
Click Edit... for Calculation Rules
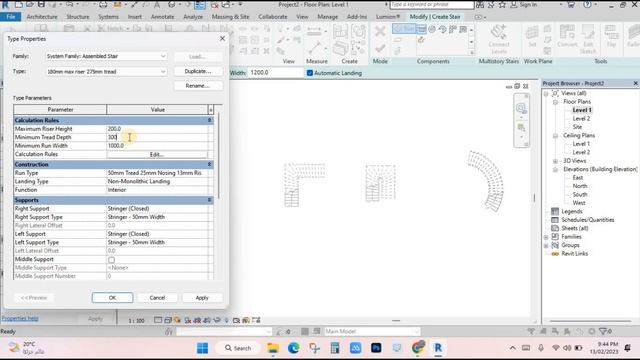click(157, 154)
